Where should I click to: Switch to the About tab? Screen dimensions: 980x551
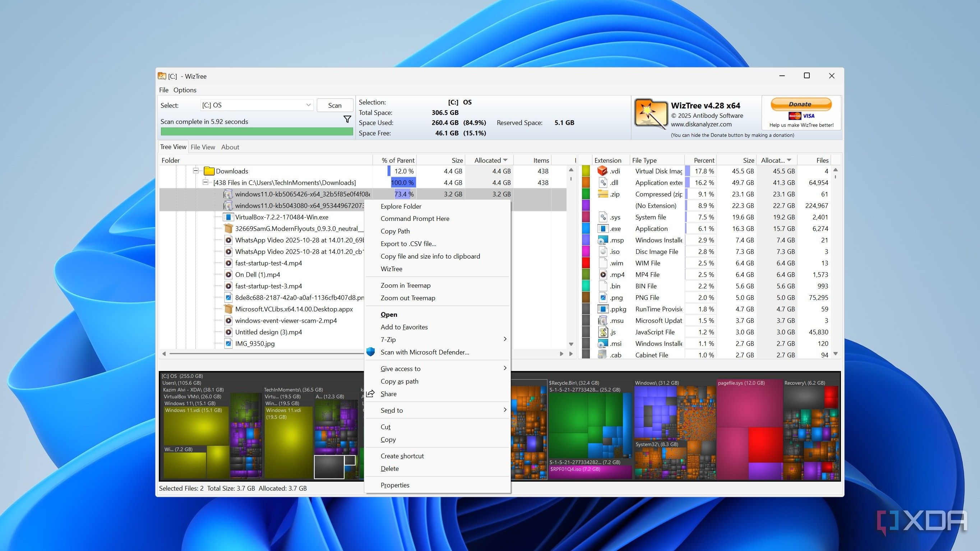[x=230, y=147]
